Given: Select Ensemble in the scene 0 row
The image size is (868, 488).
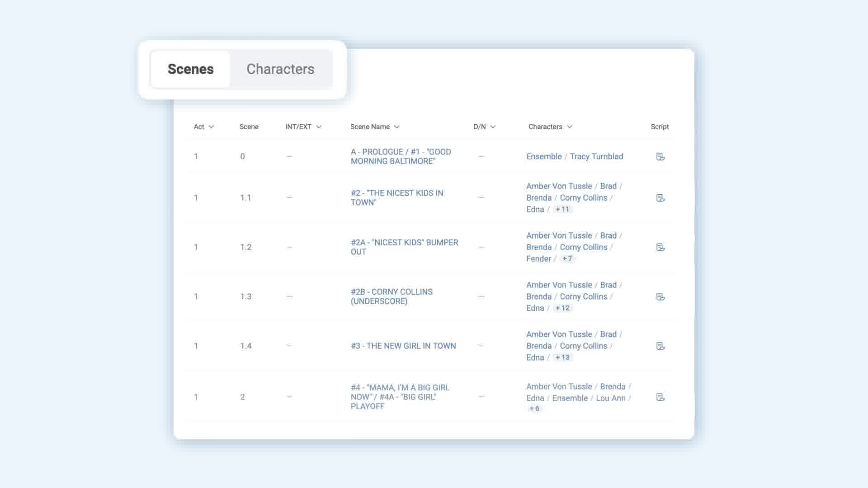Looking at the screenshot, I should (x=544, y=156).
